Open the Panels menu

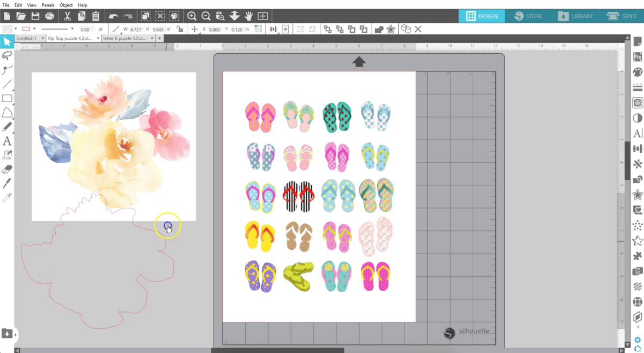pyautogui.click(x=48, y=5)
